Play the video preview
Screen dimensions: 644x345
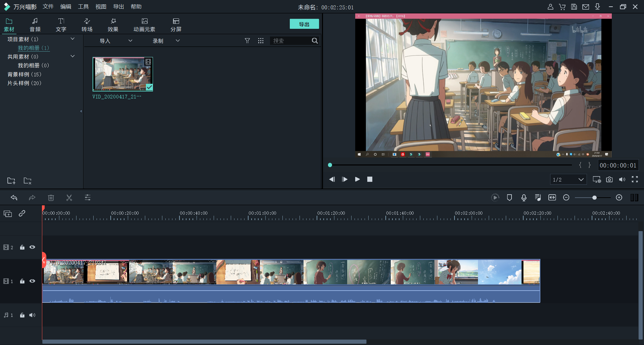coord(357,179)
